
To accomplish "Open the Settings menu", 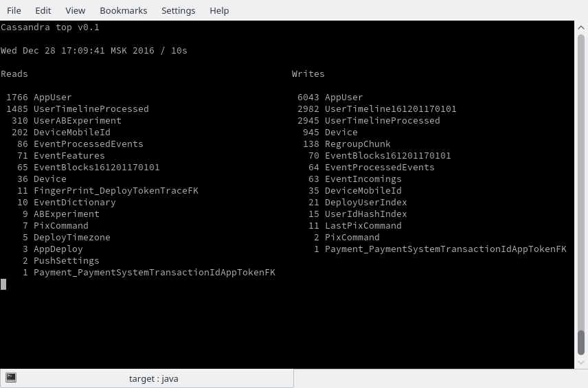I will pos(178,10).
